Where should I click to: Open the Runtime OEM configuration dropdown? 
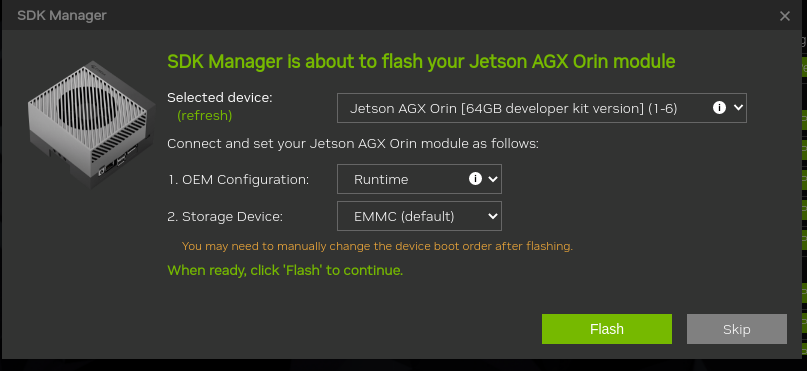pos(419,179)
